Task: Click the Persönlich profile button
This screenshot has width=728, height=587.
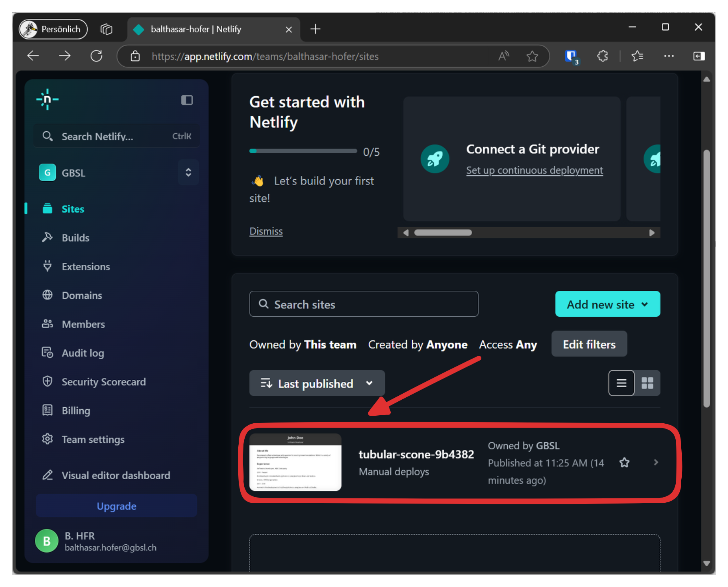Action: tap(53, 29)
